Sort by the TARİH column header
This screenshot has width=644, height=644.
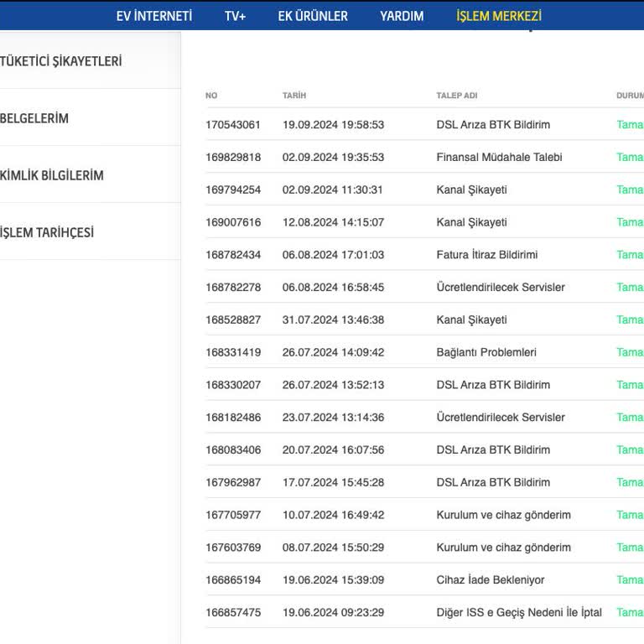[x=294, y=96]
